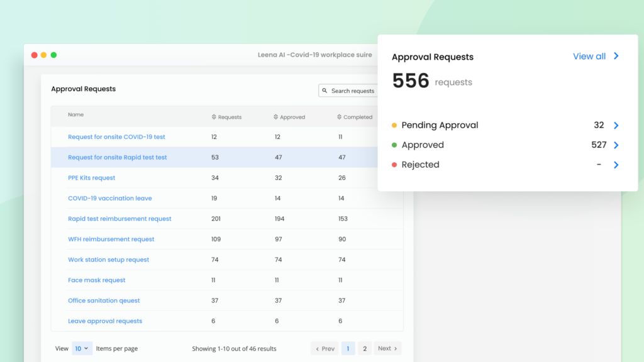Click the Next pagination button
The height and width of the screenshot is (362, 644).
coord(386,348)
